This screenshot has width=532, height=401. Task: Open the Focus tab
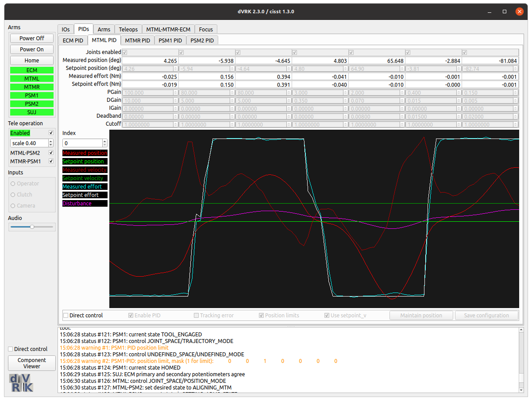[206, 29]
